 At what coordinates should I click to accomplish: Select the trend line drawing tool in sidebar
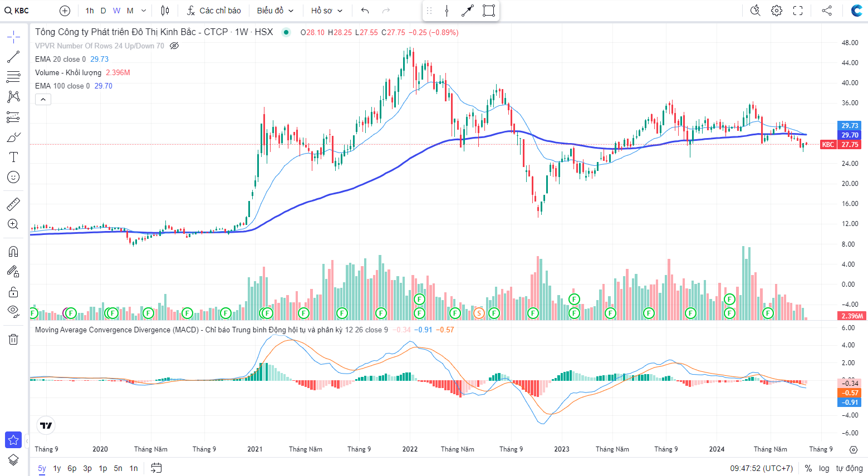coord(13,57)
